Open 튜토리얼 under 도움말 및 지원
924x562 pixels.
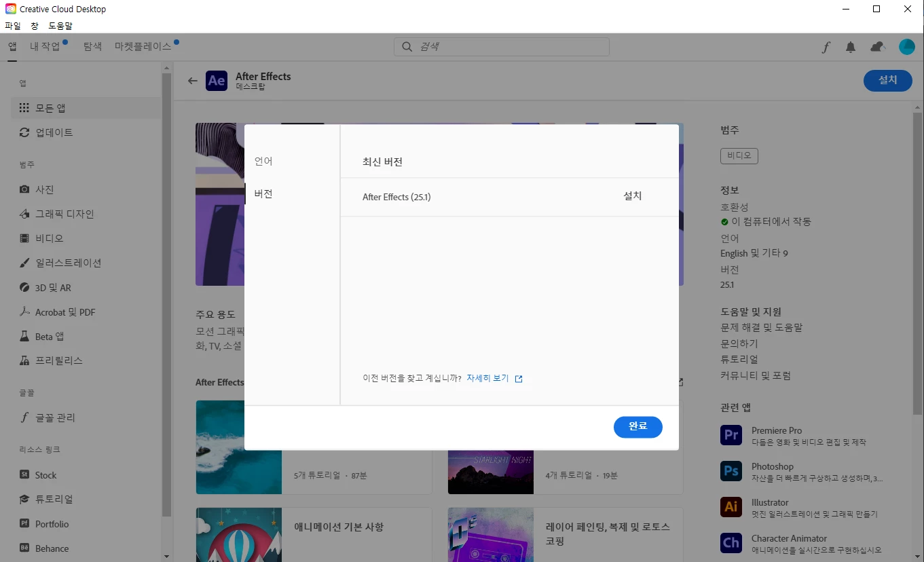739,360
